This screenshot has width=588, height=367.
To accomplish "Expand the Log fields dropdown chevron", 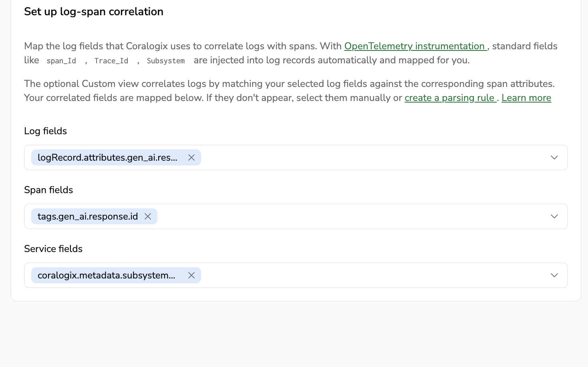I will [554, 157].
